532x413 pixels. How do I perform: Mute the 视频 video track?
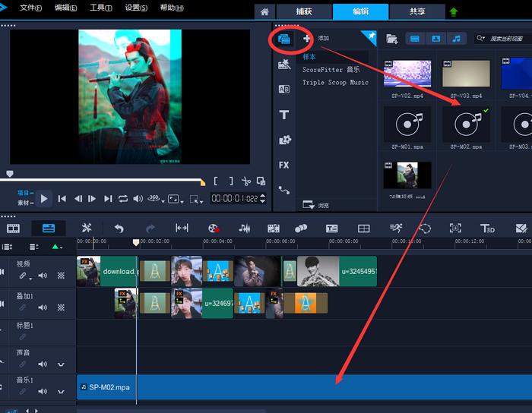click(x=43, y=276)
